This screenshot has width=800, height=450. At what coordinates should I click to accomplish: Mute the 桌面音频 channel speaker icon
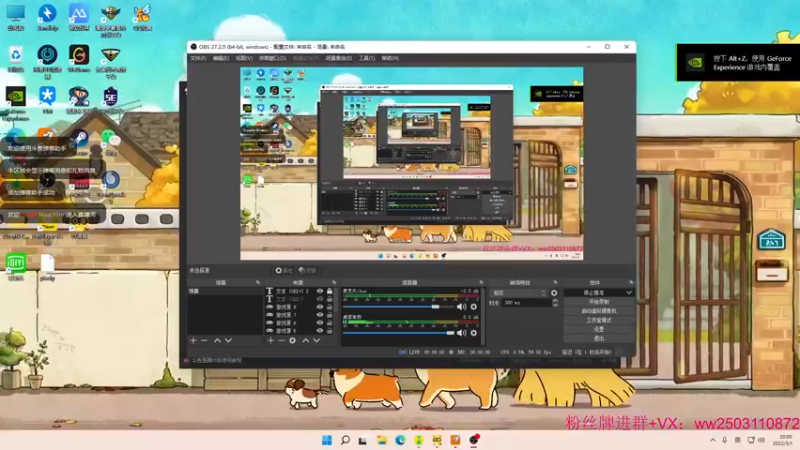coord(461,333)
